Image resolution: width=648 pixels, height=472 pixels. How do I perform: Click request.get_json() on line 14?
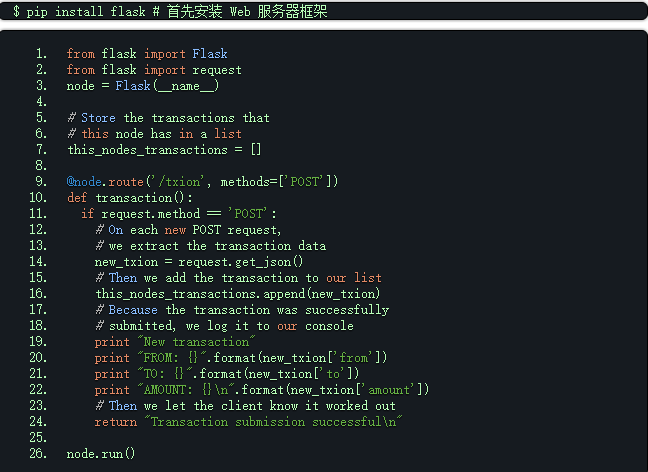tap(241, 262)
